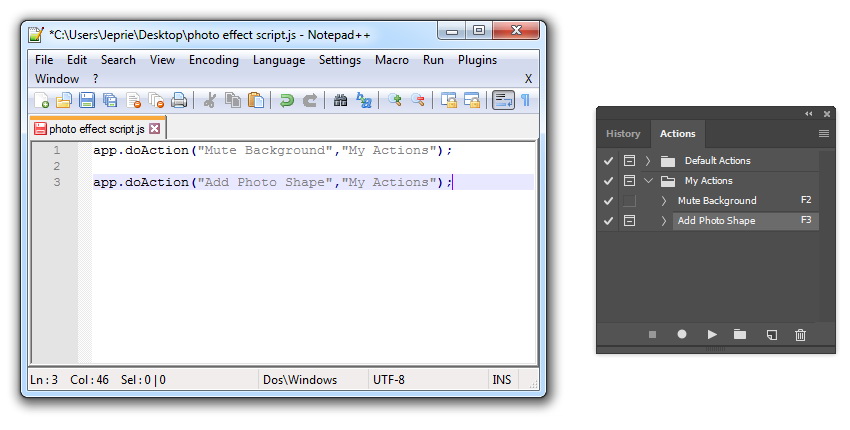Expand the Mute Background action steps
Viewport: 850px width, 430px height.
(664, 201)
